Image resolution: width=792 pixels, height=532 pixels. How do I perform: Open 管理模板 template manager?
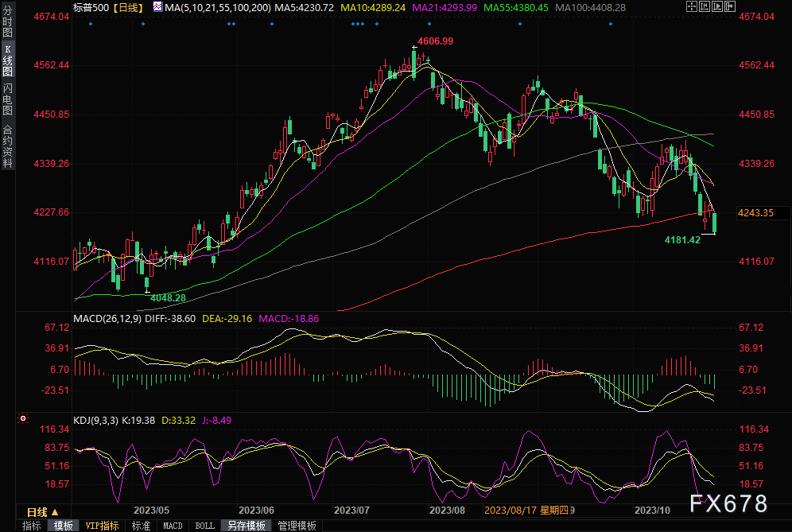tap(295, 526)
